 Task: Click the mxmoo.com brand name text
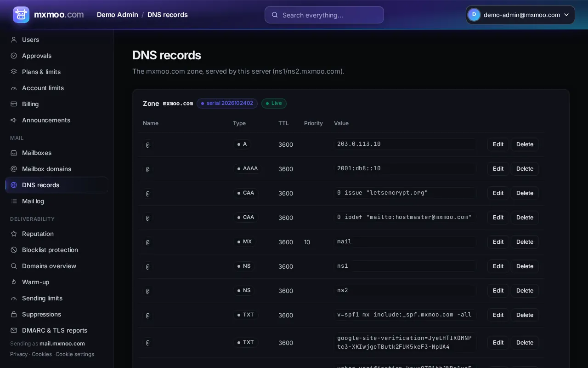(59, 15)
